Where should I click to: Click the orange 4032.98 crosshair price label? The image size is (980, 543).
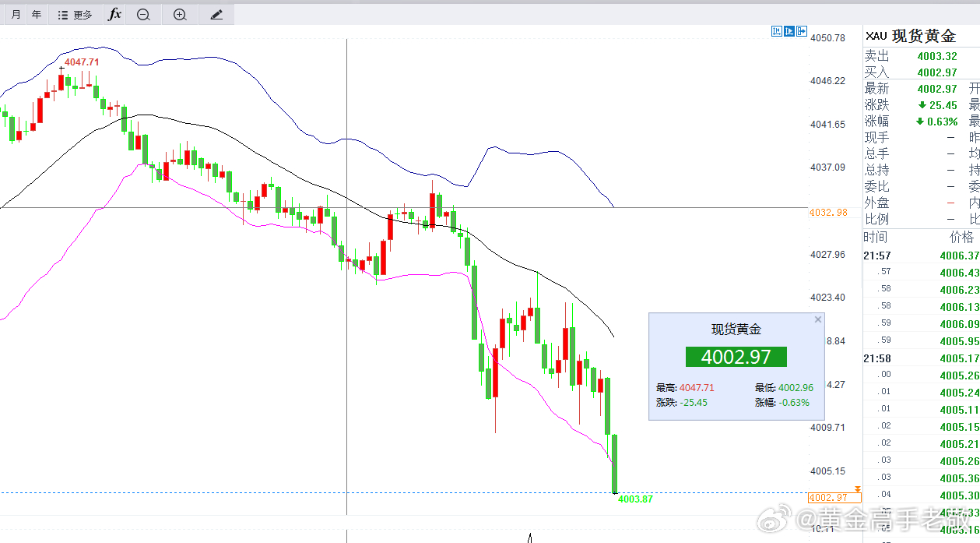(828, 212)
